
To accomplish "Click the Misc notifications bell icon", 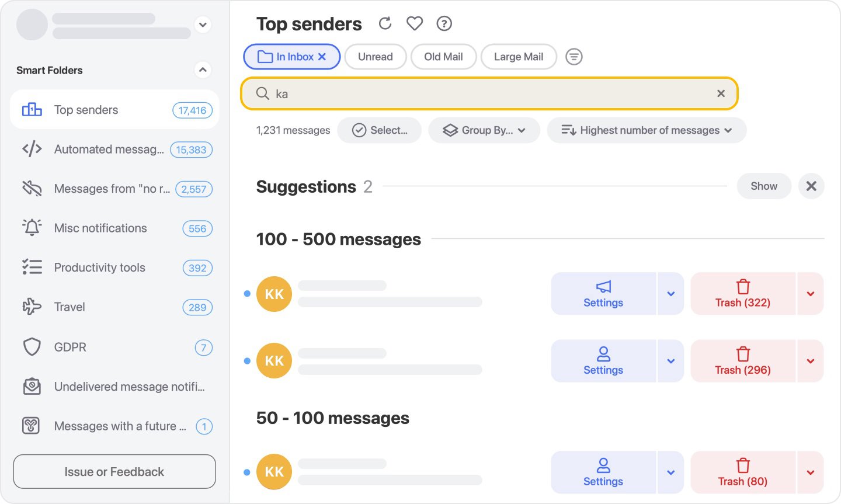I will (32, 228).
